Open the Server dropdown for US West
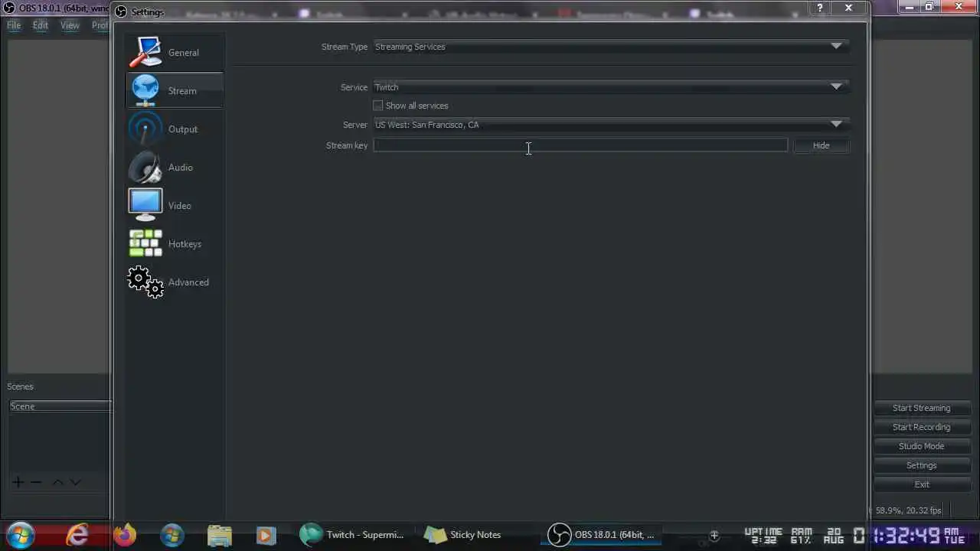Screen dimensions: 980x551 610,125
